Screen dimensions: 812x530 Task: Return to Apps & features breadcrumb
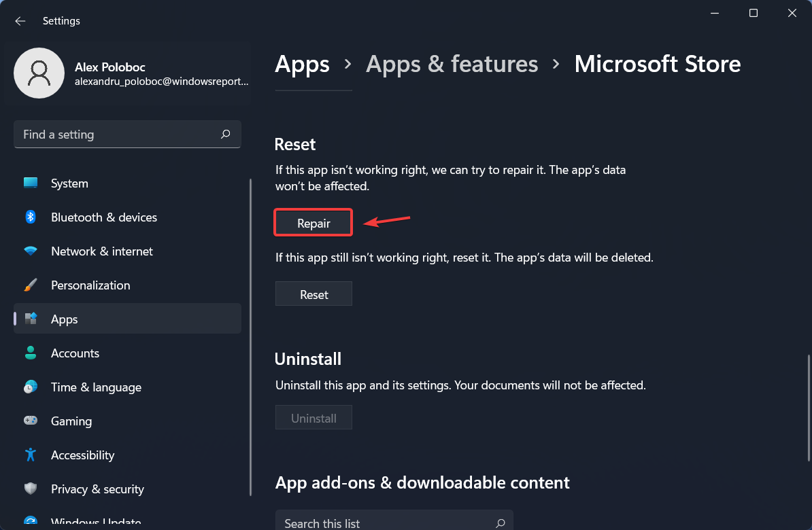click(x=452, y=65)
